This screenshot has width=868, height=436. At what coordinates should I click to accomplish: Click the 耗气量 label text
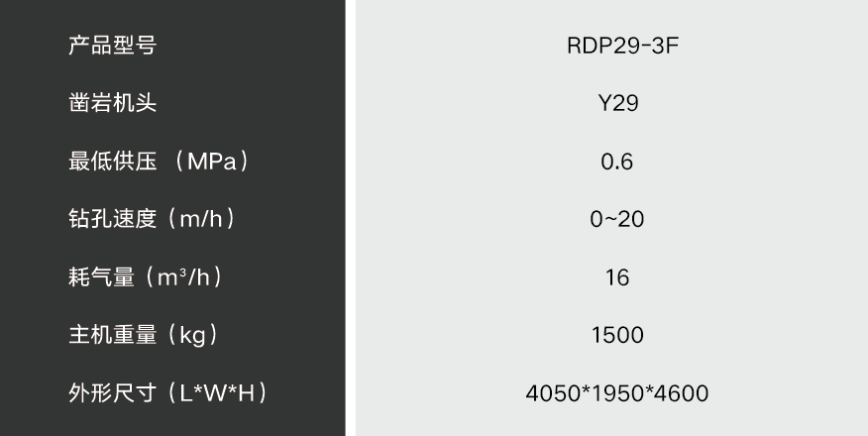[x=101, y=277]
